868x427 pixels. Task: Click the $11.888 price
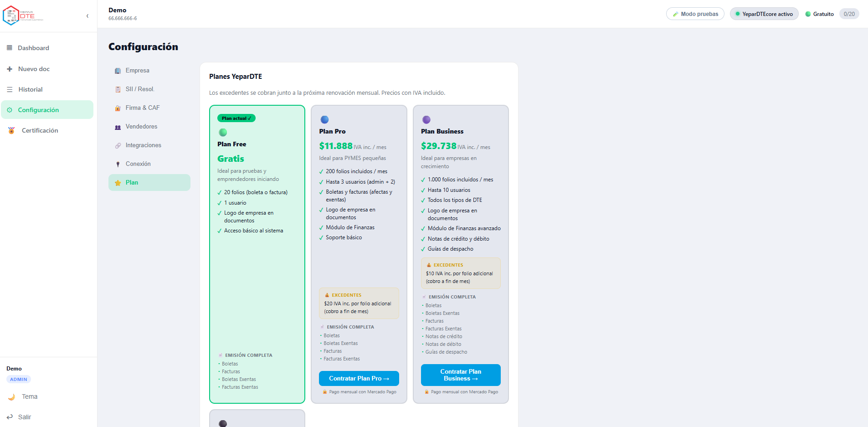click(x=336, y=146)
